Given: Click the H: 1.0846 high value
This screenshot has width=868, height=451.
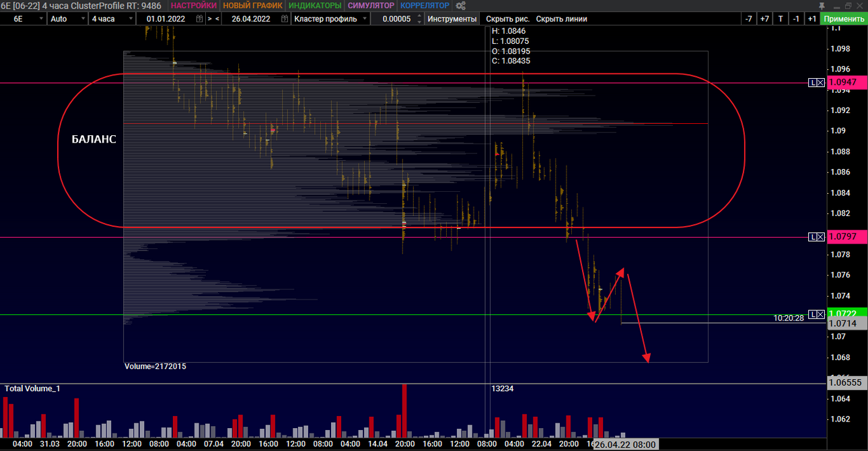Looking at the screenshot, I should tap(509, 31).
